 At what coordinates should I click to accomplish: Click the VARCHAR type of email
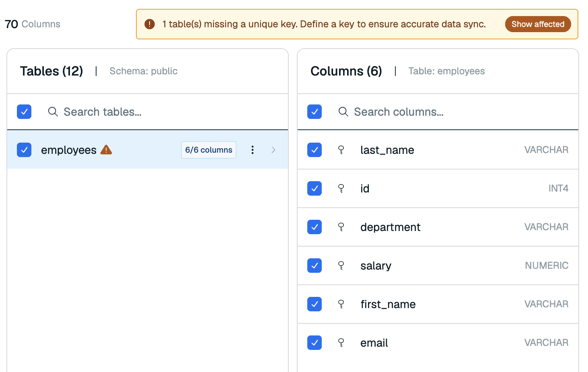[546, 343]
